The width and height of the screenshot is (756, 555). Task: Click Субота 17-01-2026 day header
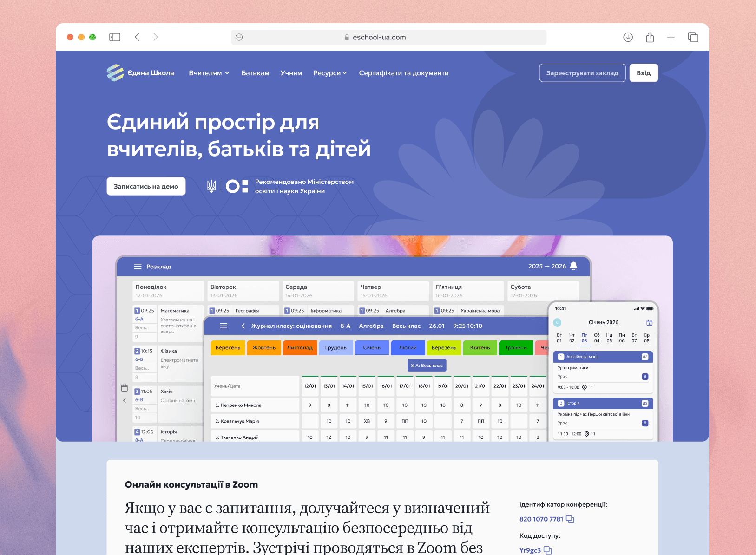543,291
